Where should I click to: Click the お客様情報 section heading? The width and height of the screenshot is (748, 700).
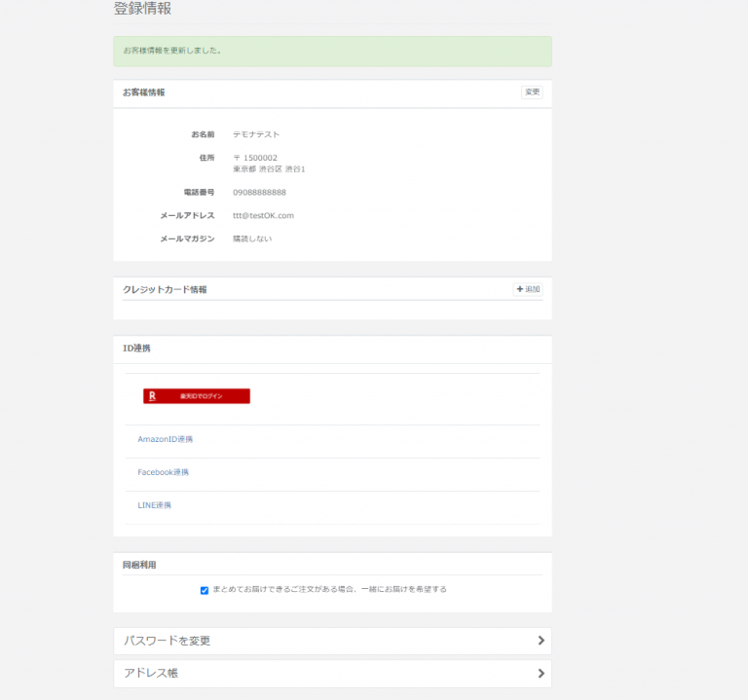(143, 92)
